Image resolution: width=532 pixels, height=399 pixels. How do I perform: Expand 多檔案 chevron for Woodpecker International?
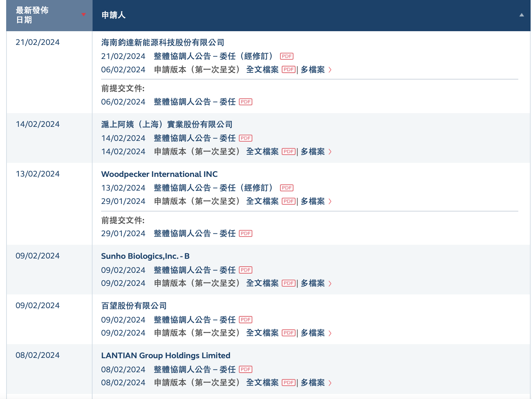(x=330, y=202)
